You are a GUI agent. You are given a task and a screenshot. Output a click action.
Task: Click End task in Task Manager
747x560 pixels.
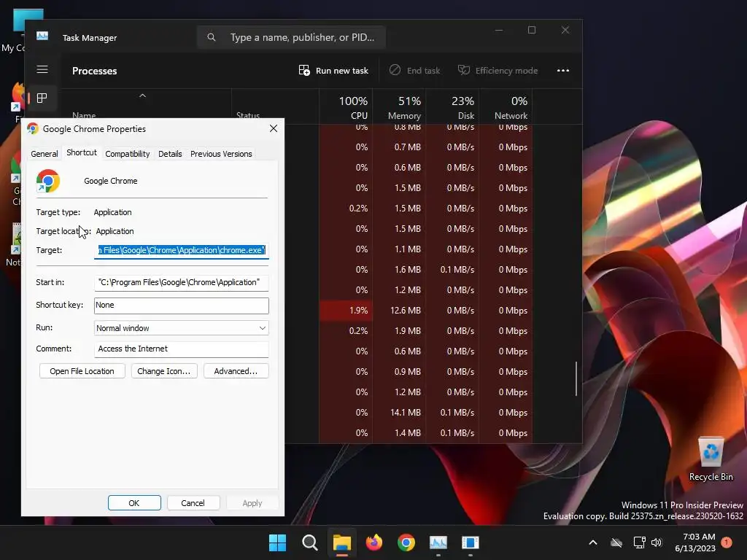tap(414, 71)
